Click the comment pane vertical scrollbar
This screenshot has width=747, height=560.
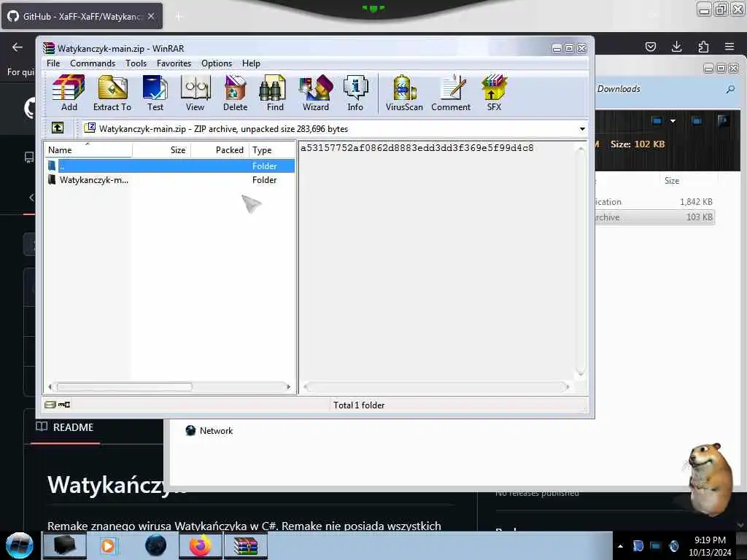coord(580,261)
